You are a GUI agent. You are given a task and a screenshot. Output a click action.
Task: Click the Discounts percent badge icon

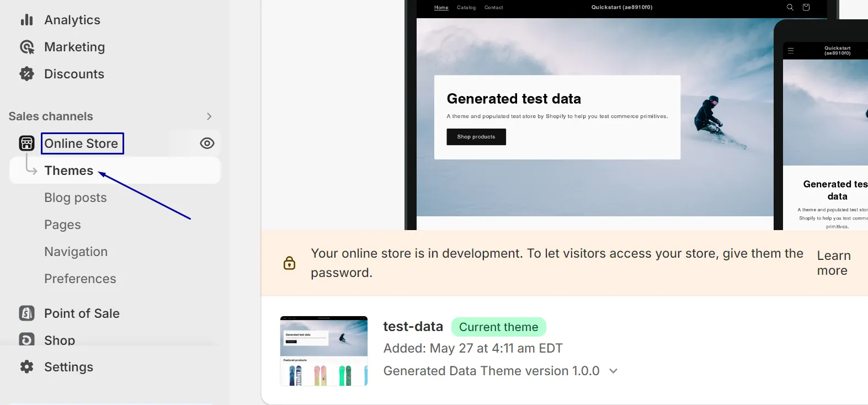click(26, 74)
